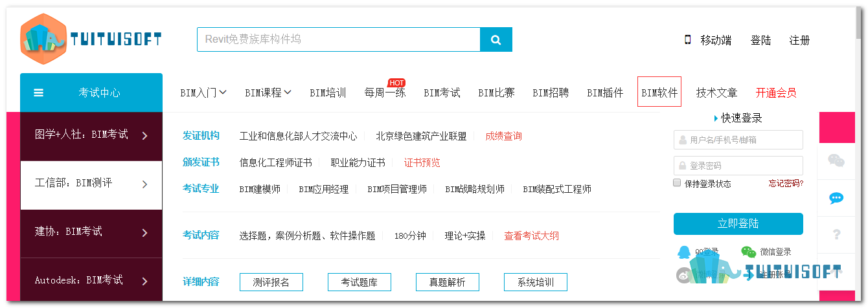Click the HOT badge above 每周一练
Screen dimensions: 868x308
(396, 83)
